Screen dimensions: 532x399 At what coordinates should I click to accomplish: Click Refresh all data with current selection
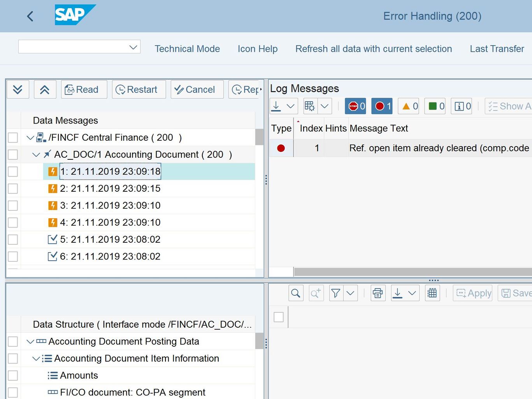click(x=374, y=49)
